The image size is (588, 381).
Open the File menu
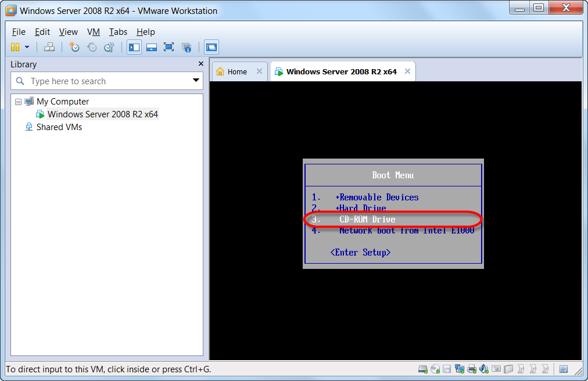tap(19, 32)
